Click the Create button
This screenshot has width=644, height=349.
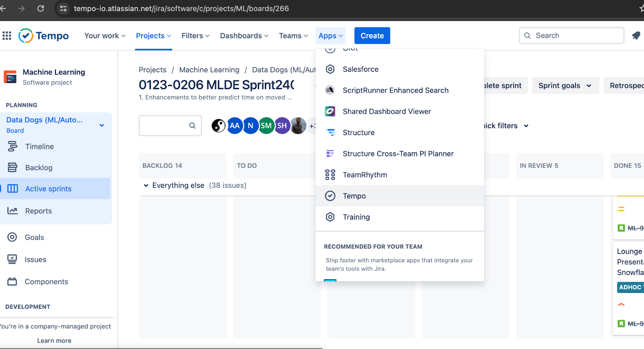tap(372, 36)
